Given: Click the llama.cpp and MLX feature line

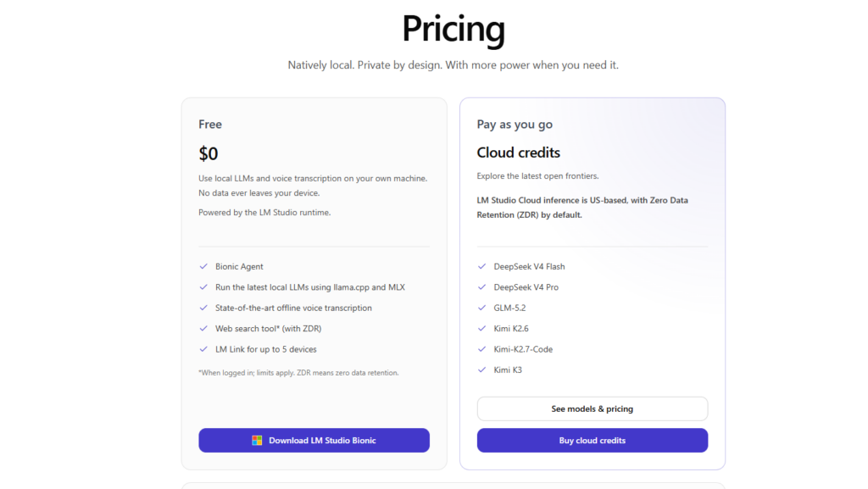Looking at the screenshot, I should (310, 287).
